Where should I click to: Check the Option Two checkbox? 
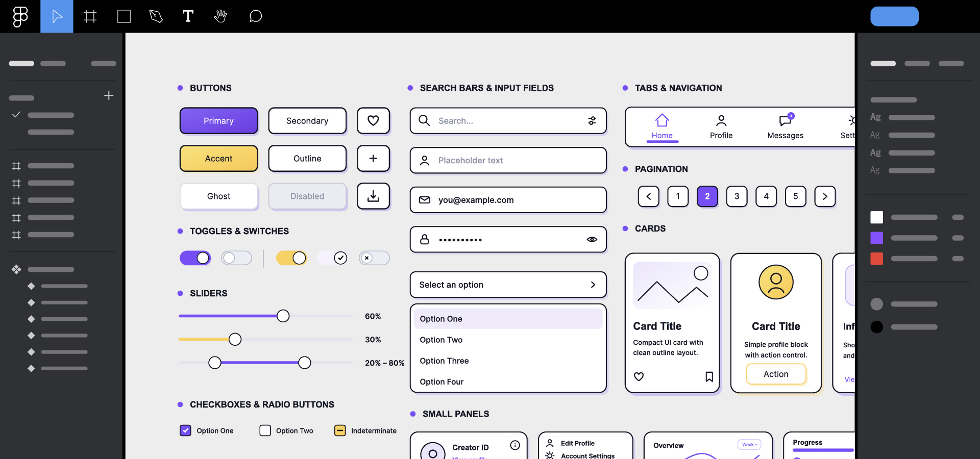[x=265, y=430]
